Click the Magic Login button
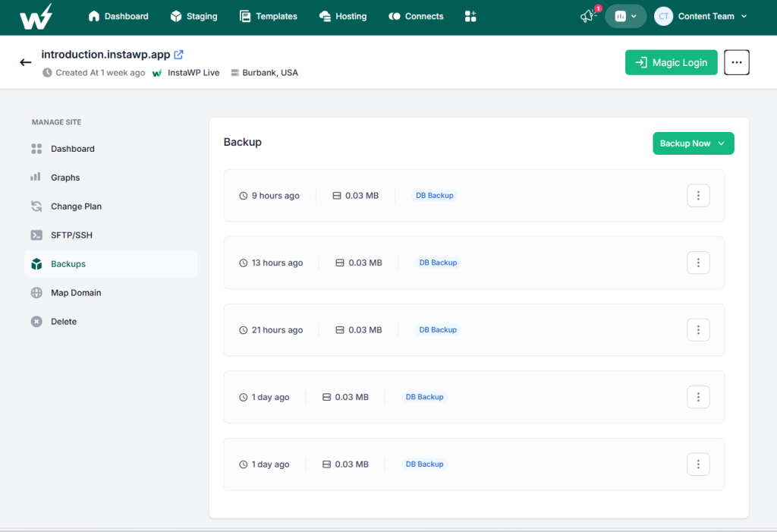This screenshot has width=777, height=532. pos(671,62)
